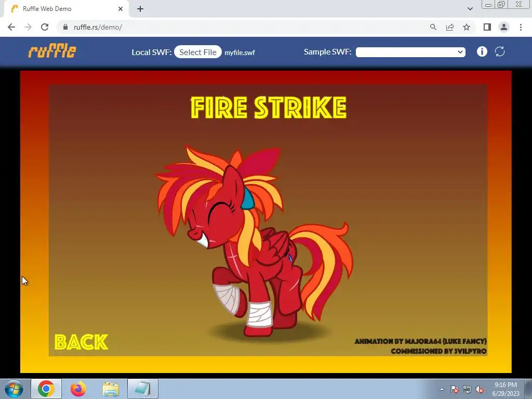Click the taskbar clock showing 9:16 PM

coord(506,389)
